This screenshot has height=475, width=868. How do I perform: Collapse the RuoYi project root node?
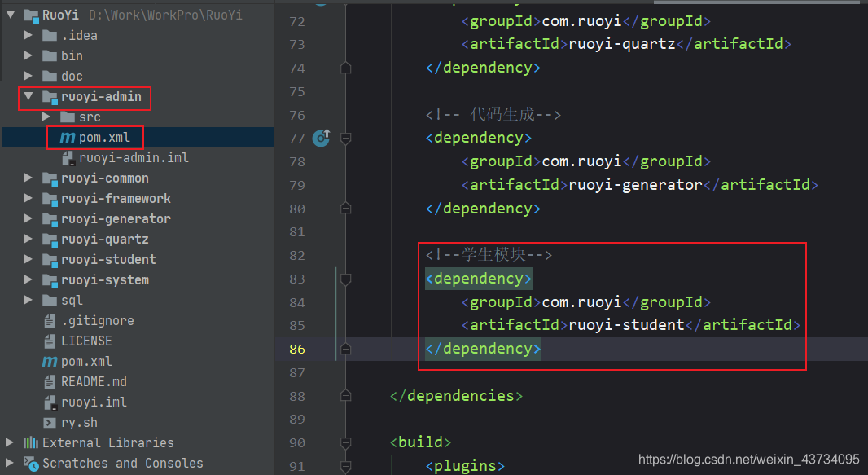point(11,15)
